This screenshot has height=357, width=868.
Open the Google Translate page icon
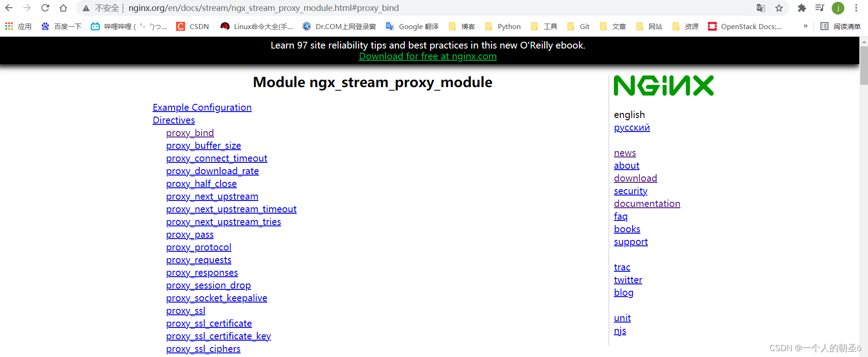point(761,8)
